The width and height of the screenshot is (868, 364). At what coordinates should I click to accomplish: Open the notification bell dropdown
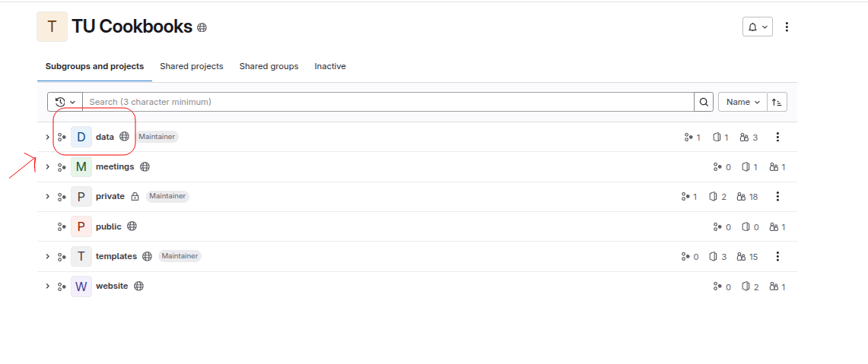click(x=757, y=27)
